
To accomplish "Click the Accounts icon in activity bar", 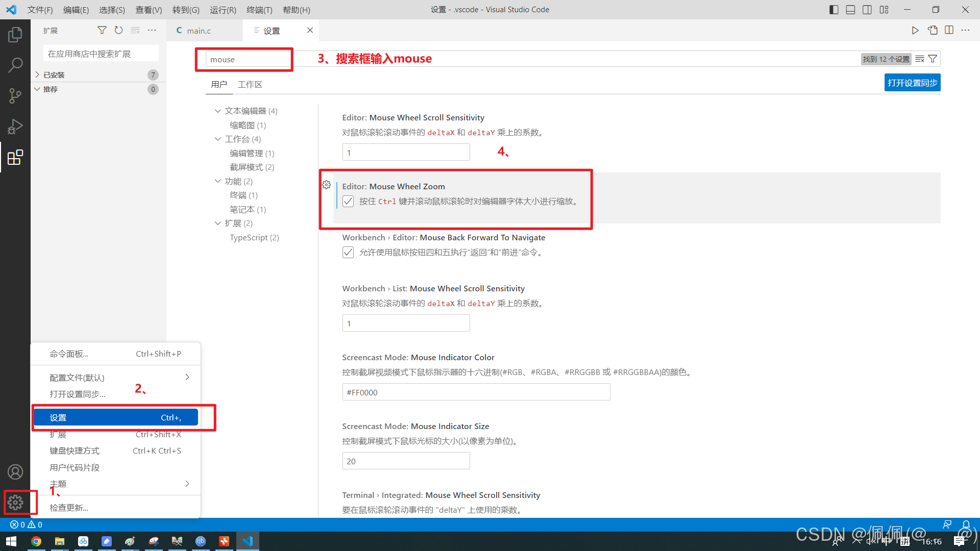I will click(15, 472).
